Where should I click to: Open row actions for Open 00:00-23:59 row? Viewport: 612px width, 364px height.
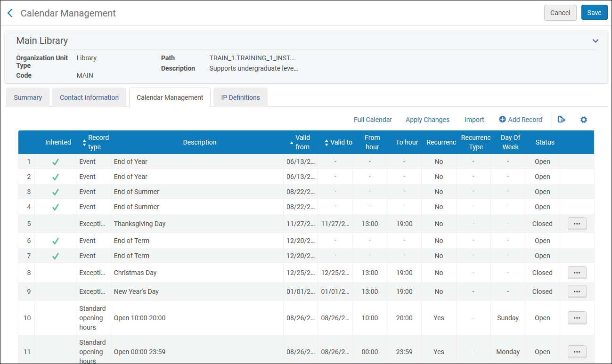577,352
